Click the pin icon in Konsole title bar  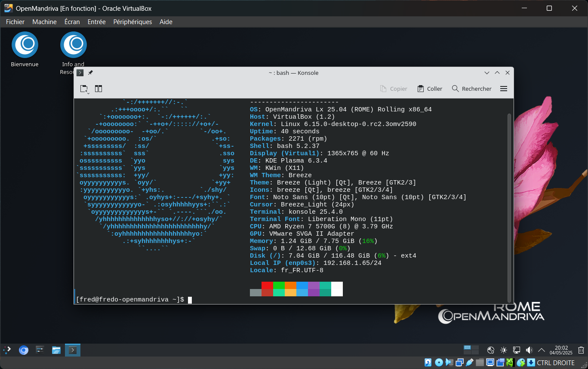(90, 73)
